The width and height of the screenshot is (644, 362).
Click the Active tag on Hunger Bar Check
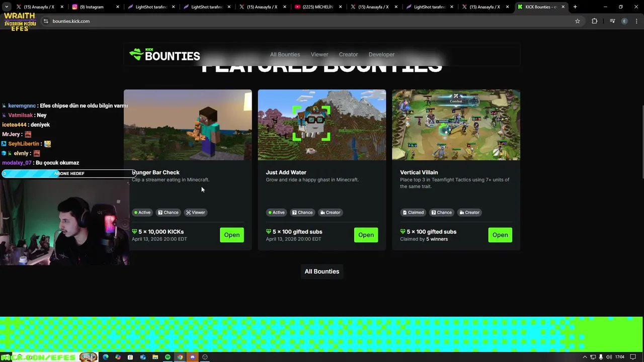(x=142, y=212)
